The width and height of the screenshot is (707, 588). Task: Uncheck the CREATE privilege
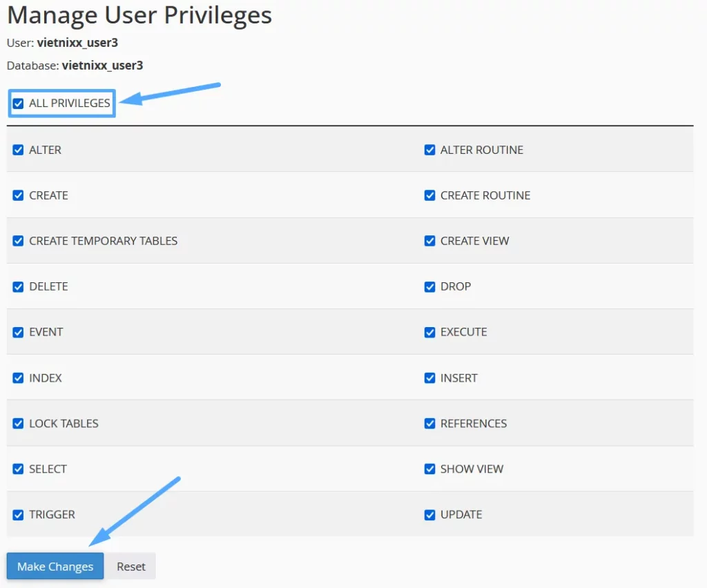pyautogui.click(x=18, y=195)
